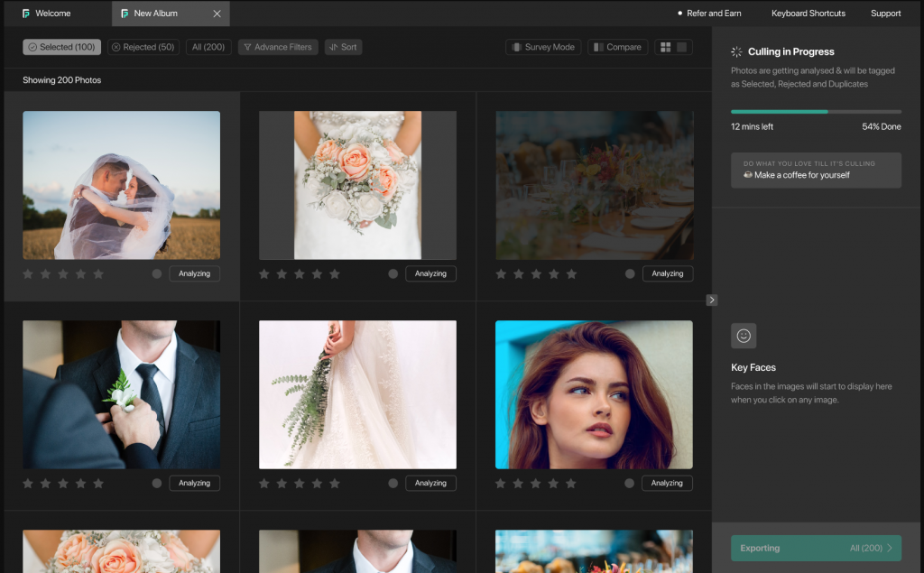
Task: Rate groom boutonniere photo two stars
Action: tap(45, 484)
